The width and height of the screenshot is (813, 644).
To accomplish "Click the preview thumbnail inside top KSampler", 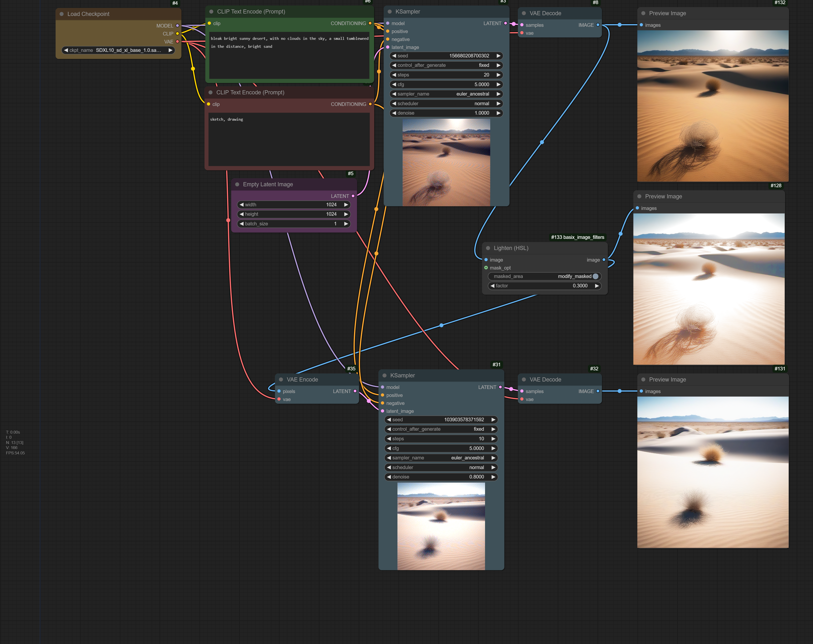I will (x=446, y=163).
